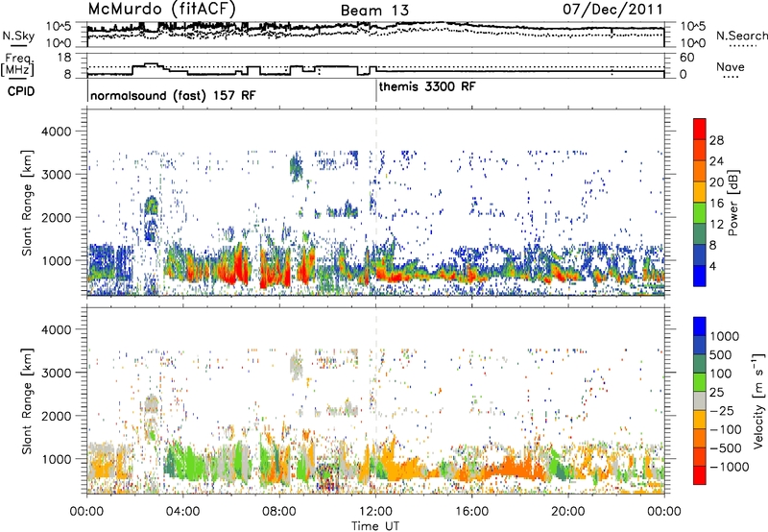Click the "3000" tick on velocity panel axis
768x532 pixels.
(x=57, y=373)
